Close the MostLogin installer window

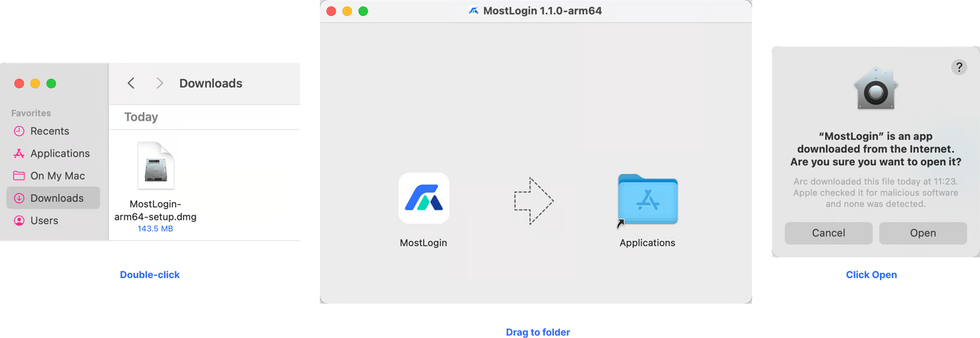(x=331, y=11)
